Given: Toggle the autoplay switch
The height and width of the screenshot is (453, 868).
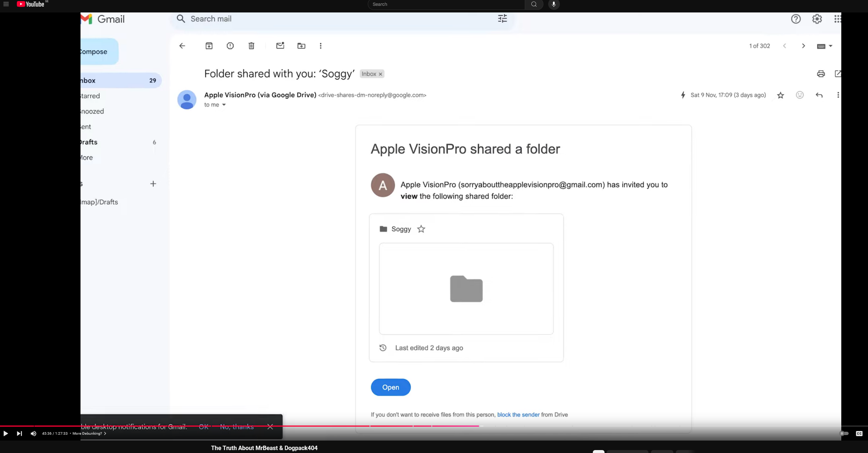Looking at the screenshot, I should (844, 434).
